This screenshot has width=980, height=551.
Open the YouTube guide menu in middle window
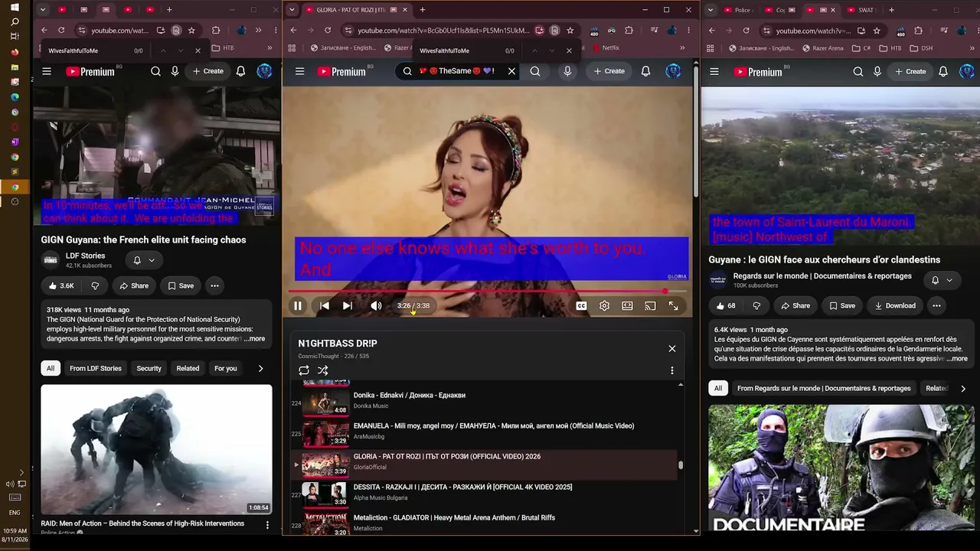click(x=299, y=71)
